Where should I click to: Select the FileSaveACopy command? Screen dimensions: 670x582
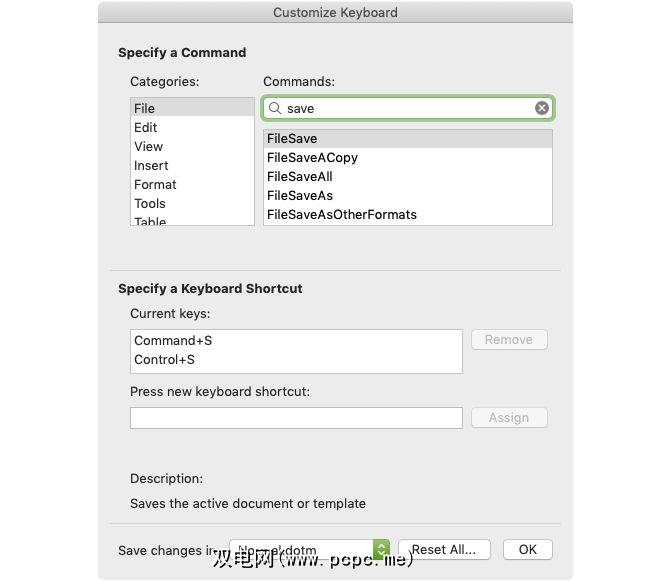312,157
